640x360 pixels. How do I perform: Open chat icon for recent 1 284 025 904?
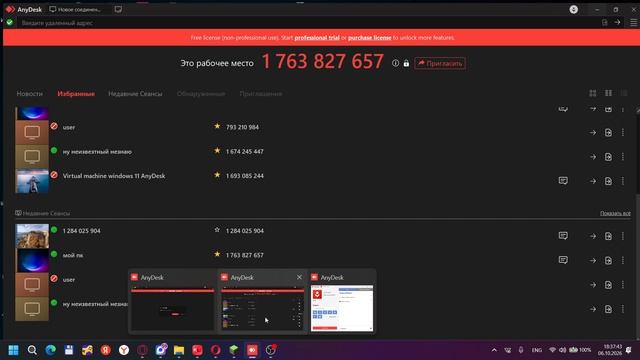click(x=563, y=236)
